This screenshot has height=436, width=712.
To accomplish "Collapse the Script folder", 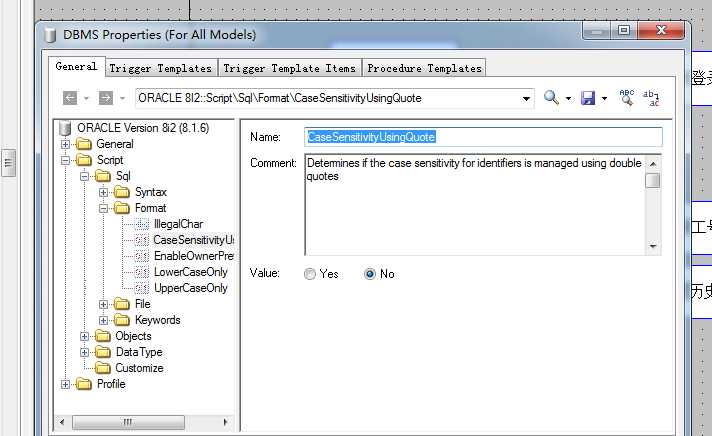I will pos(65,160).
